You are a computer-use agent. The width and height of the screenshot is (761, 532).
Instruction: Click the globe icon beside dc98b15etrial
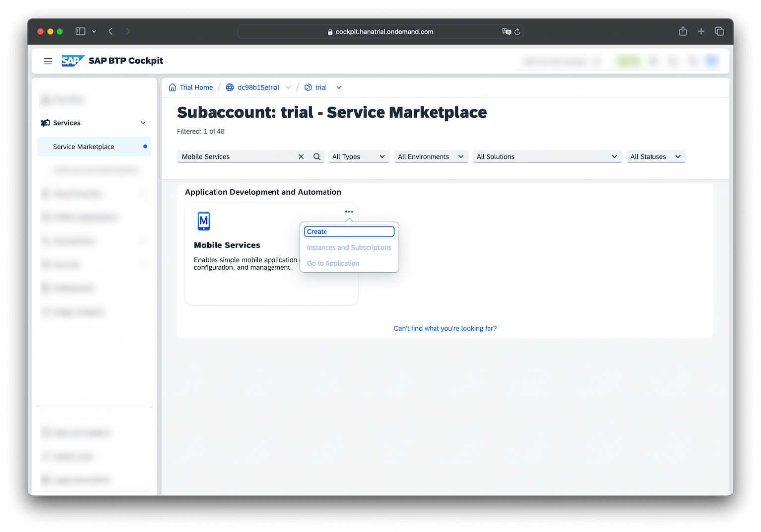(x=230, y=87)
